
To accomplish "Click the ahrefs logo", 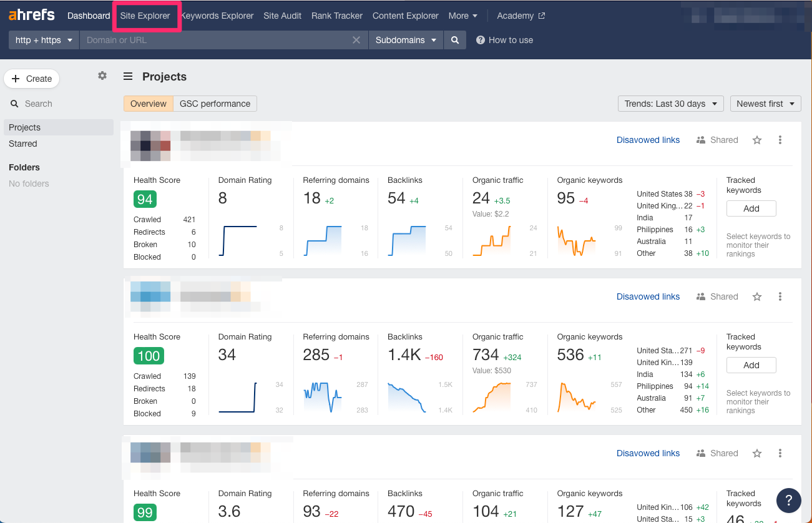I will pos(32,15).
